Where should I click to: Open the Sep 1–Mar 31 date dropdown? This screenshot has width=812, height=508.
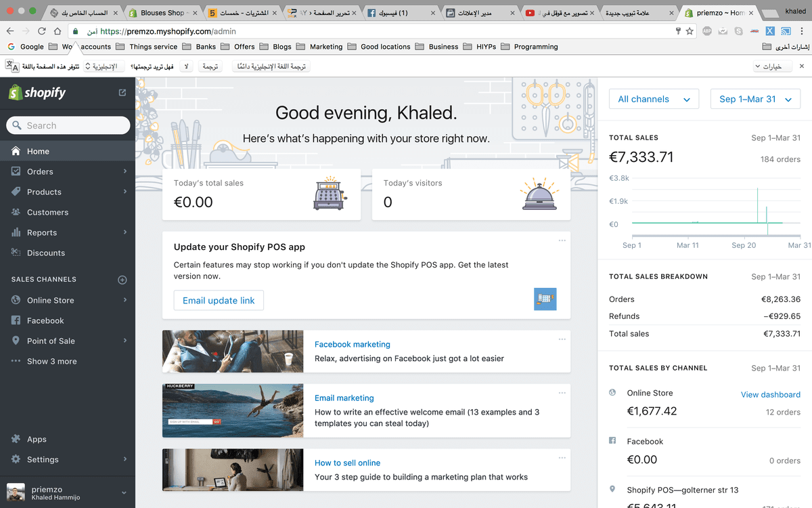click(755, 99)
